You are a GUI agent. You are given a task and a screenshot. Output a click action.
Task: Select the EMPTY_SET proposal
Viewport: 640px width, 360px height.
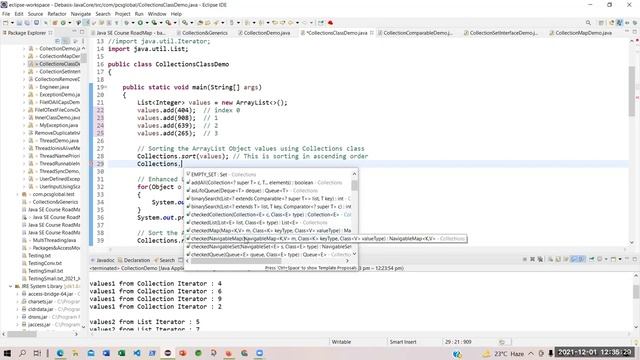[269, 174]
